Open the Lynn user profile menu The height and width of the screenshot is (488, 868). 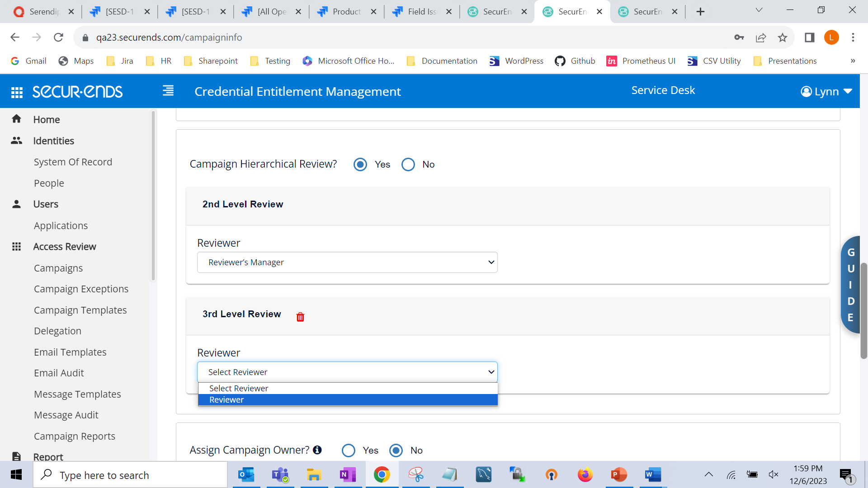coord(826,91)
